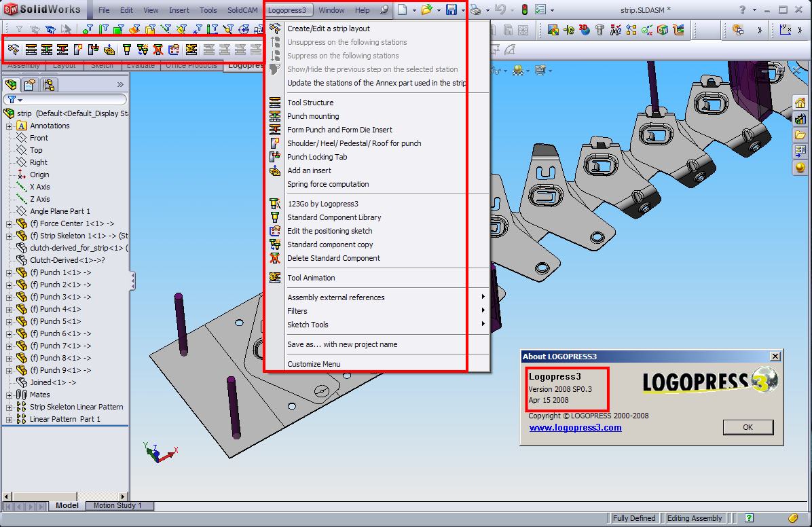812x527 pixels.
Task: Open the Open-file dropdown arrow
Action: click(x=438, y=10)
